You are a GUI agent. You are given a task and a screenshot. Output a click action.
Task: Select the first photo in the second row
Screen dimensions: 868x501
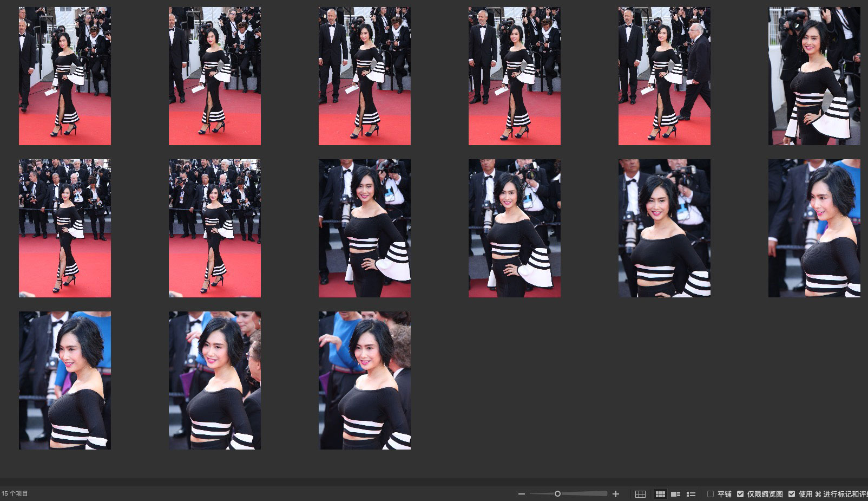coord(65,228)
